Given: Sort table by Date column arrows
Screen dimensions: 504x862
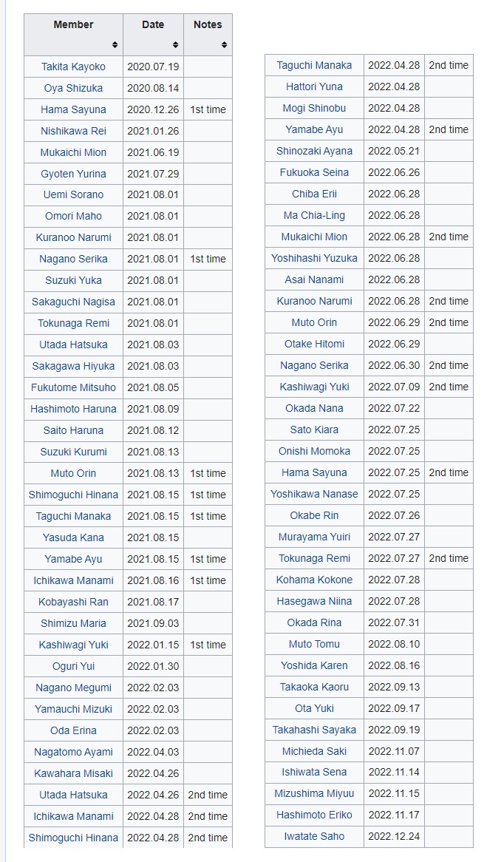Looking at the screenshot, I should (175, 44).
